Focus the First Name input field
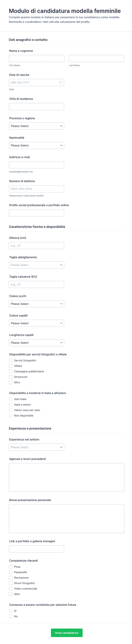 point(37,59)
